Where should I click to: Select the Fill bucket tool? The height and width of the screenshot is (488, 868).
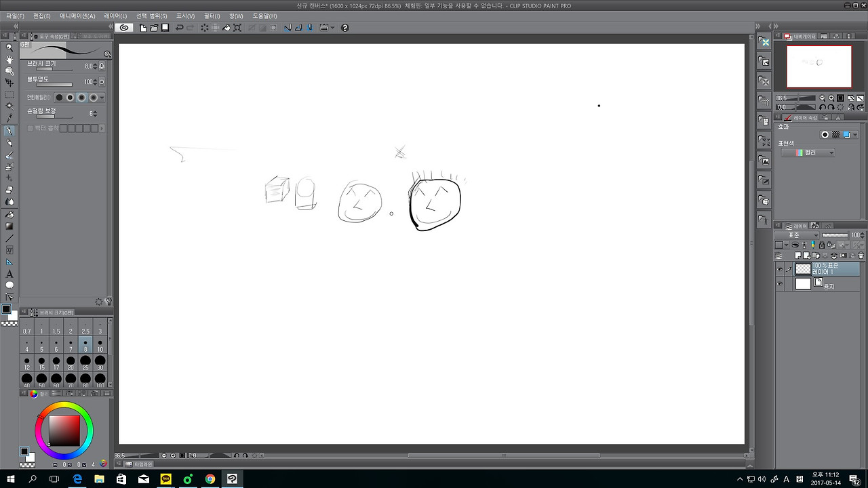click(x=9, y=214)
